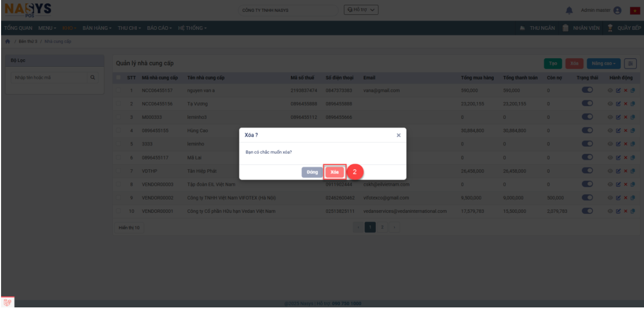Confirm deletion with the red Xóa button

coord(335,172)
